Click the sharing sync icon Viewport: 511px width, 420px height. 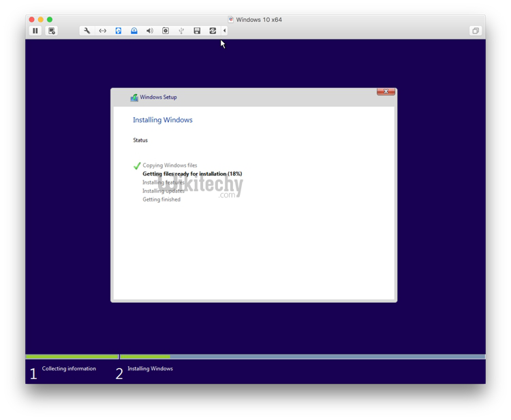click(x=213, y=31)
